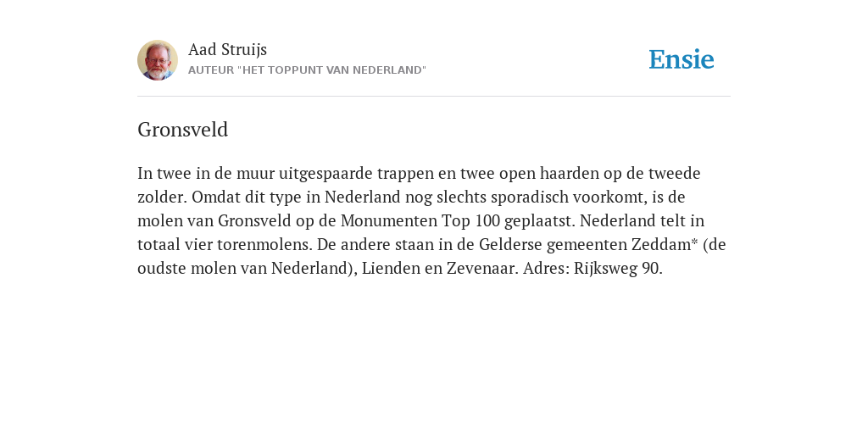Click the phrase 'Gelderse gemeenten'

(x=553, y=245)
